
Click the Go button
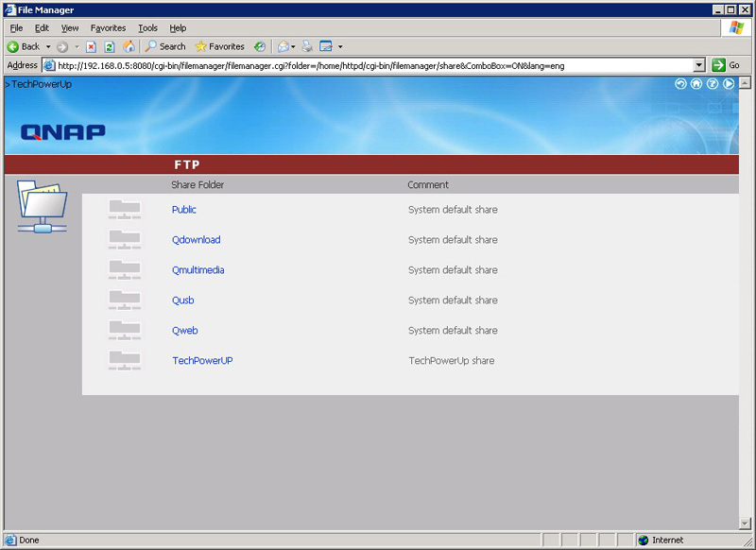pos(726,65)
